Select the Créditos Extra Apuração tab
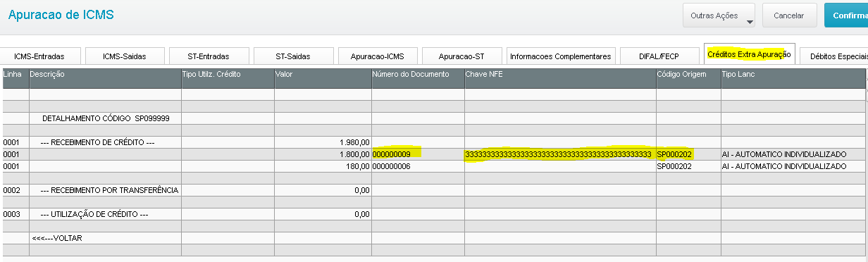Screen dimensions: 868x262 [749, 54]
